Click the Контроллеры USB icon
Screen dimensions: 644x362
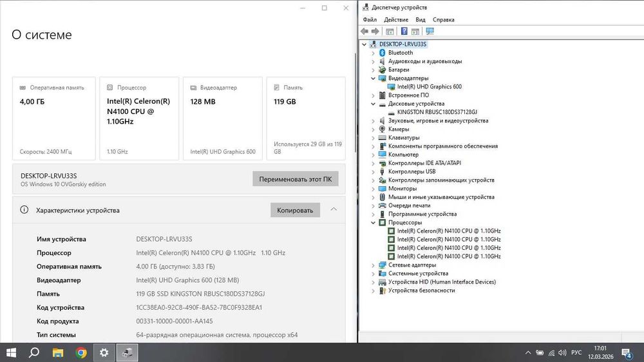[382, 171]
